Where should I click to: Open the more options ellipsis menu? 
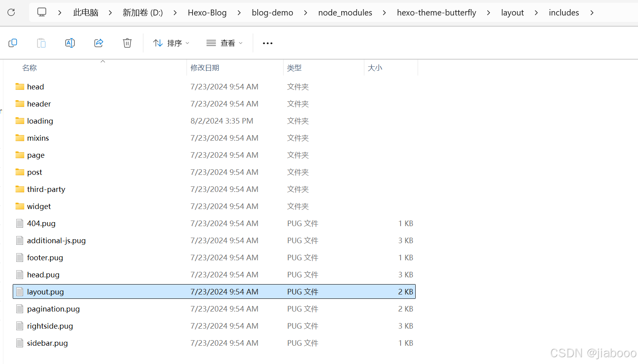tap(268, 43)
